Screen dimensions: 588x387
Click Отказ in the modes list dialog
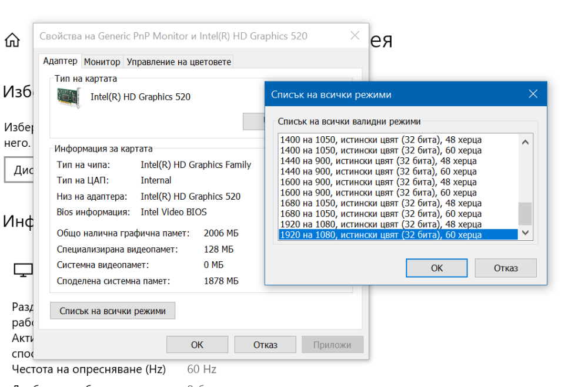pyautogui.click(x=506, y=268)
